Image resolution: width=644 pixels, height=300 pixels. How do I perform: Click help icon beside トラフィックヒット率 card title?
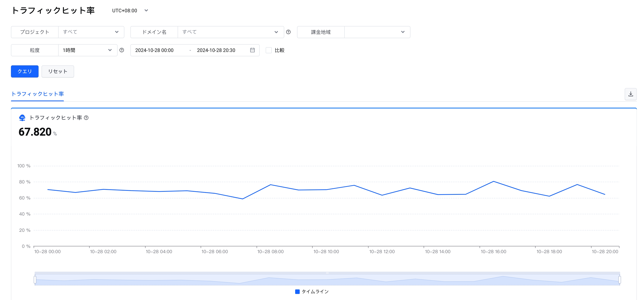pyautogui.click(x=86, y=118)
